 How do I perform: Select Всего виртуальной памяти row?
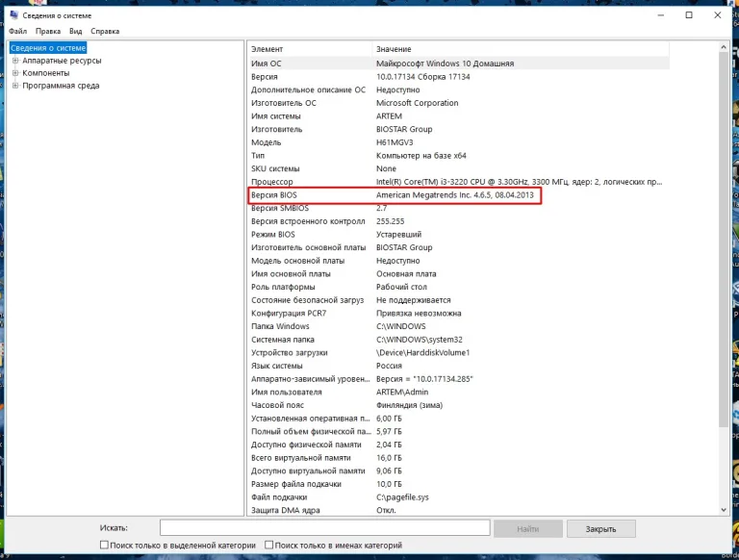[x=458, y=458]
